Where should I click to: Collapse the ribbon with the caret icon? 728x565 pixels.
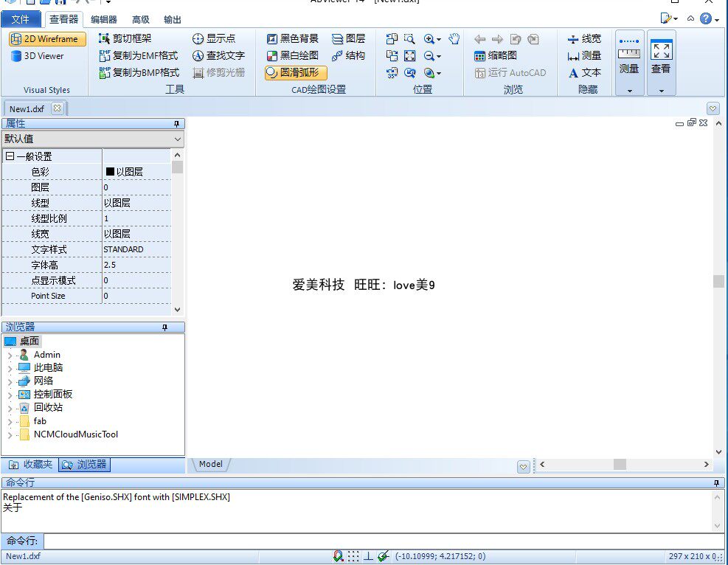click(x=690, y=18)
